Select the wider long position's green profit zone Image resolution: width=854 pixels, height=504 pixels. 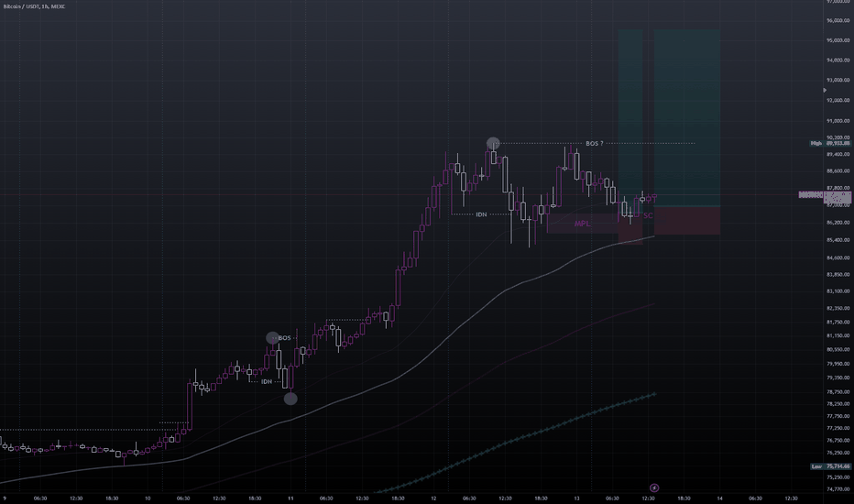pyautogui.click(x=687, y=117)
